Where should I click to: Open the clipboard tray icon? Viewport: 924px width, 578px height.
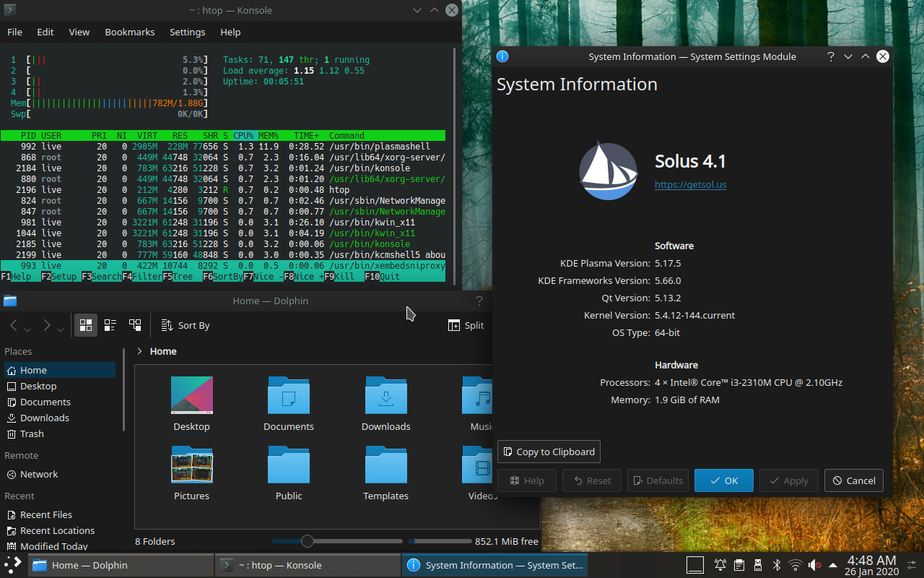click(x=739, y=565)
